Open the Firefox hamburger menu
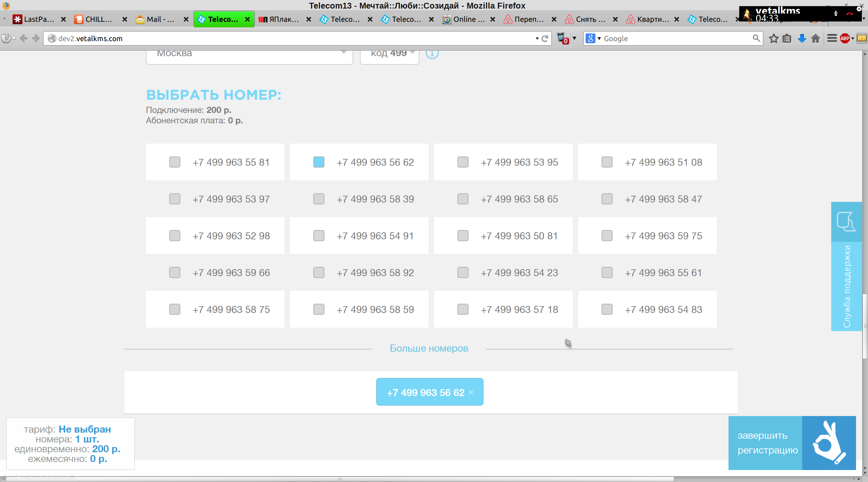This screenshot has width=868, height=482. [832, 38]
